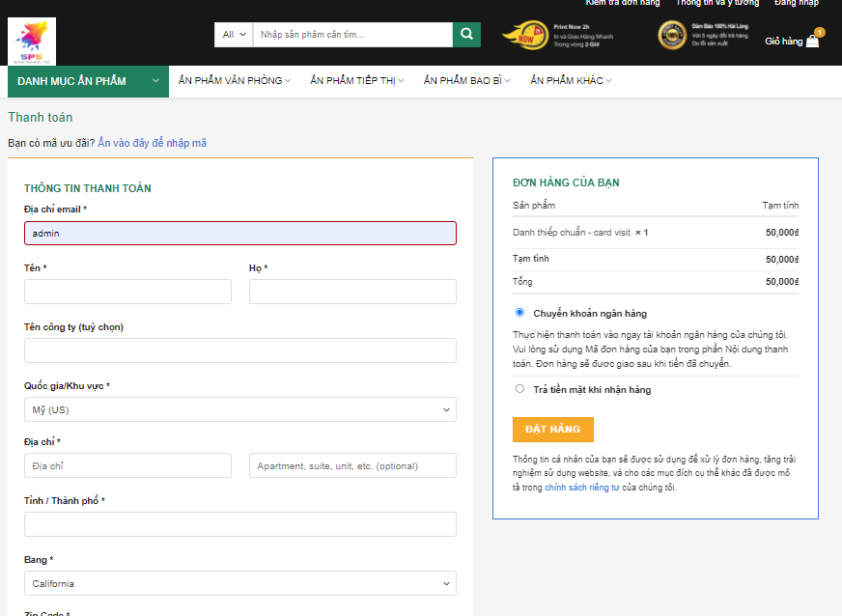This screenshot has height=616, width=842.
Task: Open the Ấn phẩm khác menu
Action: click(570, 81)
